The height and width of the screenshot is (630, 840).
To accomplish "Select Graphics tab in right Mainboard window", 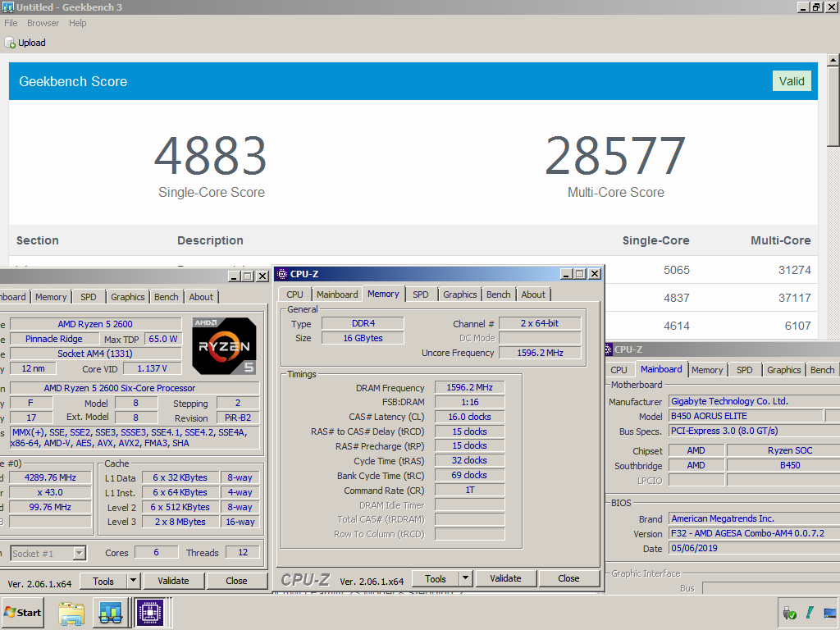I will [x=783, y=370].
